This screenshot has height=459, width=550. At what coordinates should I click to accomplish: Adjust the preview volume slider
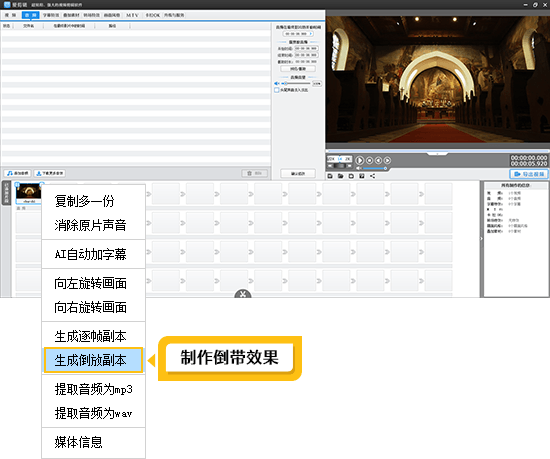click(x=375, y=168)
